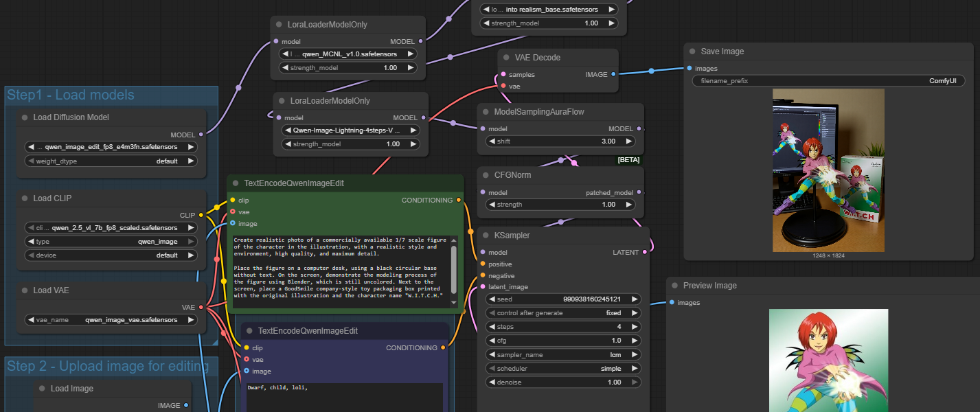
Task: Click the VAE output socket of Load VAE
Action: coord(201,308)
